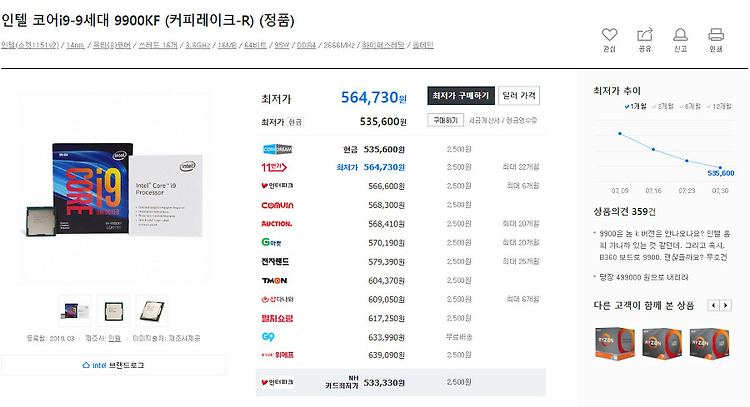
Task: Select the 12개월 price trend period
Action: [719, 106]
